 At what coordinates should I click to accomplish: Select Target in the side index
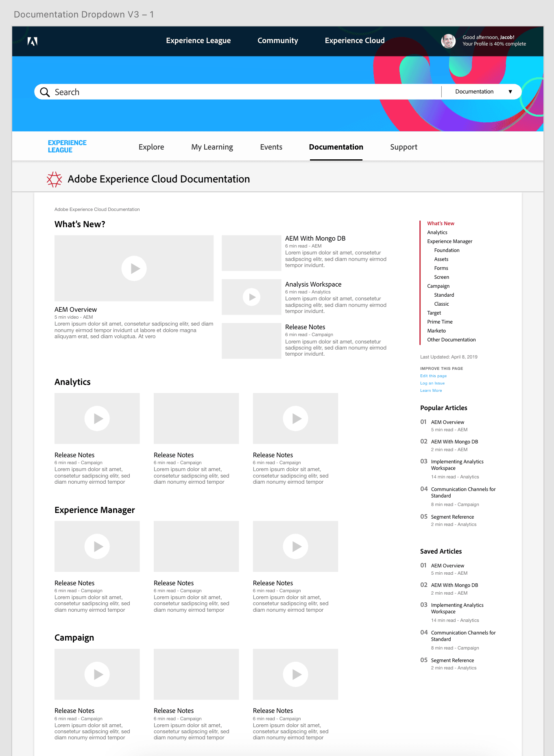[x=434, y=313]
